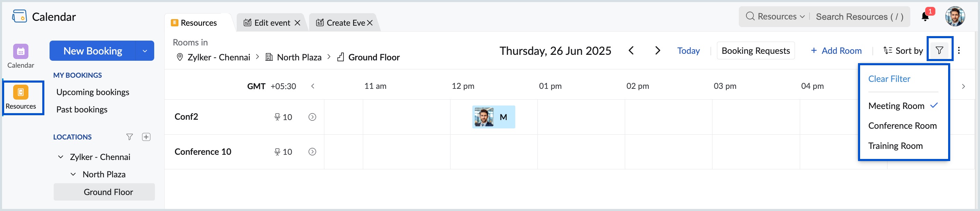Select Conference Room filter option
The image size is (980, 211).
click(x=902, y=126)
